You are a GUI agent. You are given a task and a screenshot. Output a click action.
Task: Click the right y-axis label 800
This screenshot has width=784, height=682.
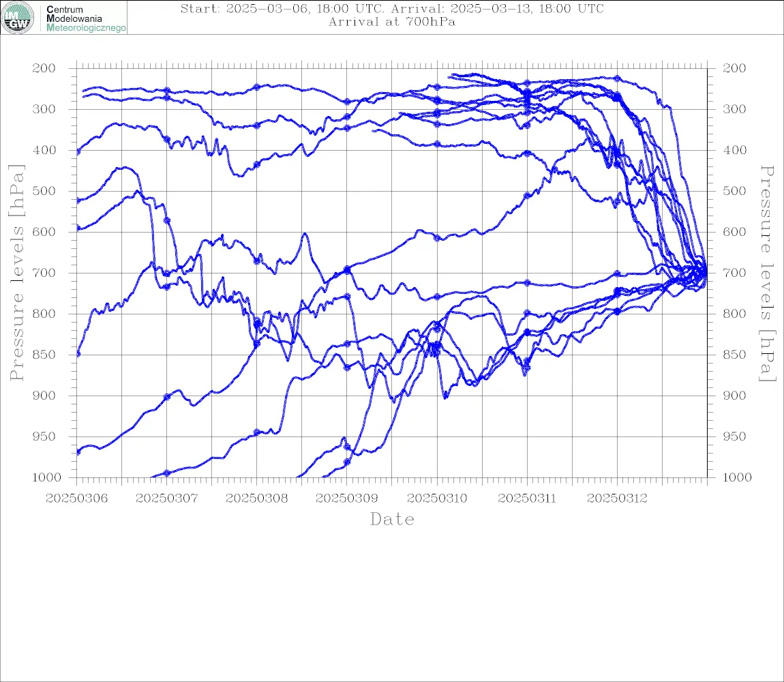pyautogui.click(x=734, y=314)
